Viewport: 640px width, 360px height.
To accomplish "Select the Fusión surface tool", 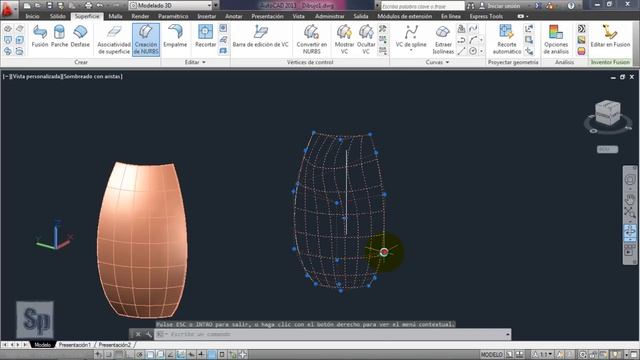I will pyautogui.click(x=40, y=36).
